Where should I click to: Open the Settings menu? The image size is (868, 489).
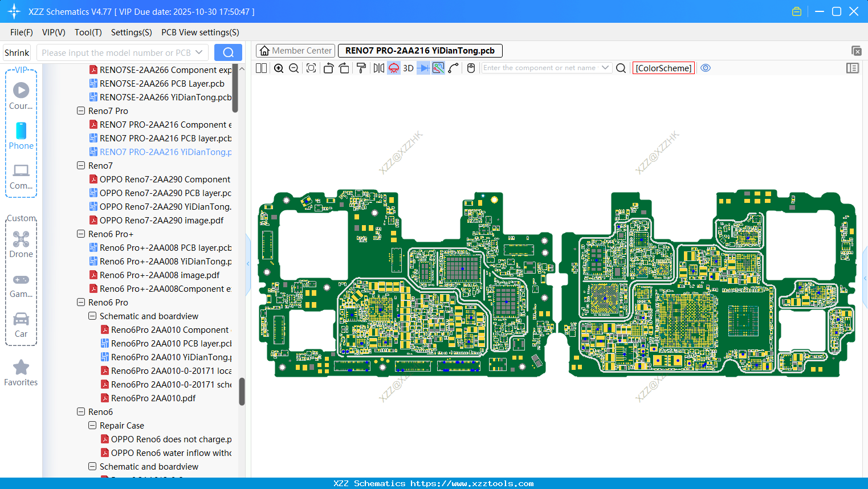click(x=132, y=32)
